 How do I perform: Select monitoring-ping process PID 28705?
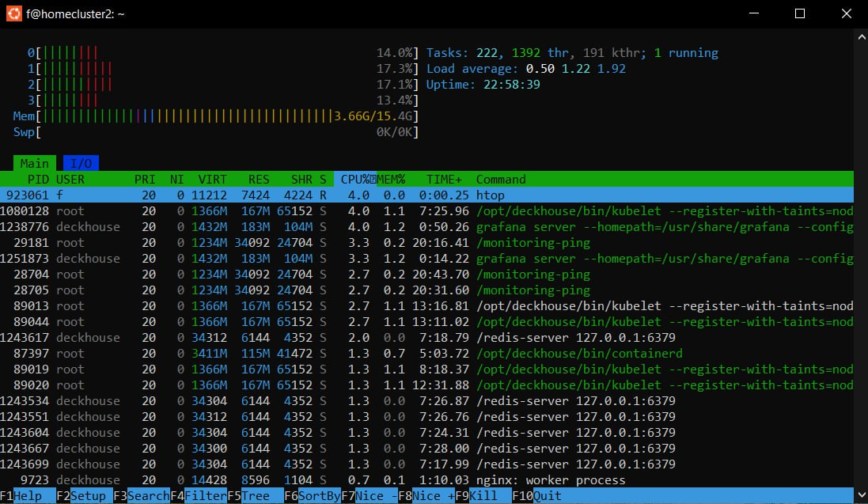(x=426, y=290)
